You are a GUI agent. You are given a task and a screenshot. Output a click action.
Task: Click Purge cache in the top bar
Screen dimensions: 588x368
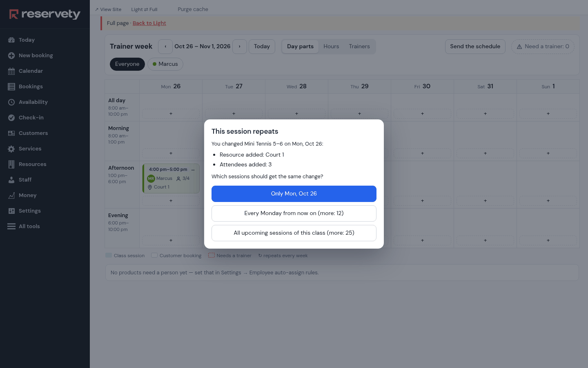pos(193,9)
